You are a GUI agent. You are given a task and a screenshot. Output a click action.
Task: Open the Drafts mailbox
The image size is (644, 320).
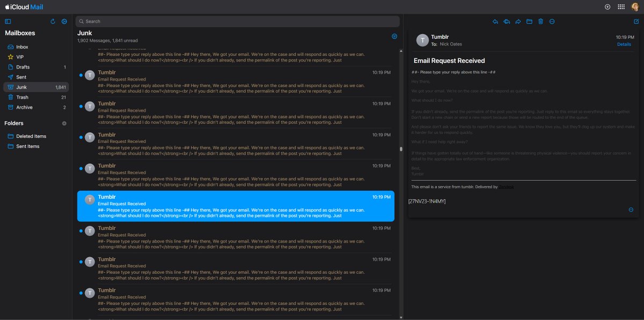click(x=36, y=67)
